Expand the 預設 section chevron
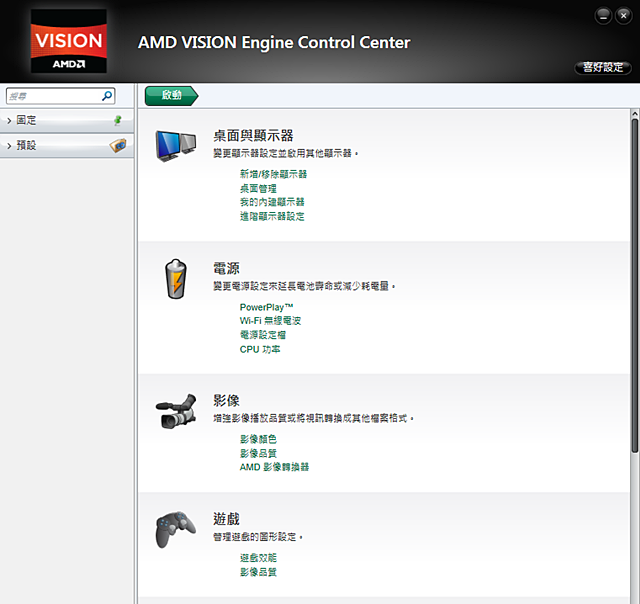Image resolution: width=640 pixels, height=604 pixels. coord(9,146)
